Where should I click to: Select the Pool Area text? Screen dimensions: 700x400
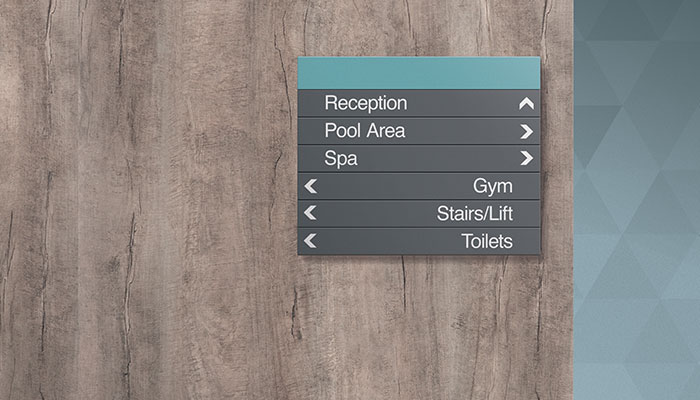365,131
